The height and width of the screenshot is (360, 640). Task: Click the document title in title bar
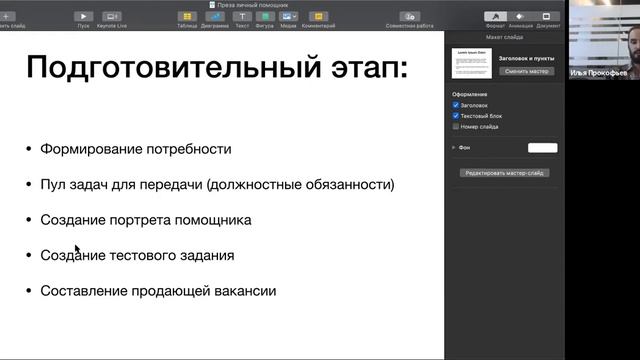coord(252,5)
